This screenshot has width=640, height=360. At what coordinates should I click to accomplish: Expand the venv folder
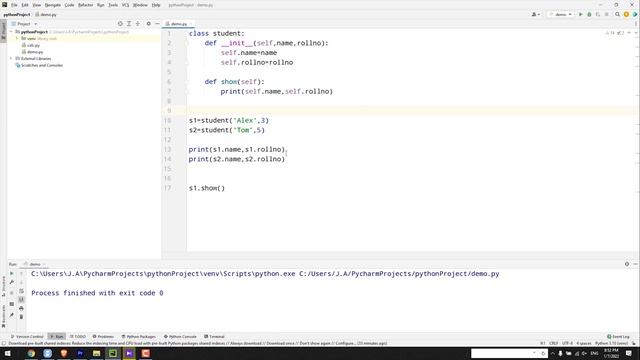coord(17,38)
